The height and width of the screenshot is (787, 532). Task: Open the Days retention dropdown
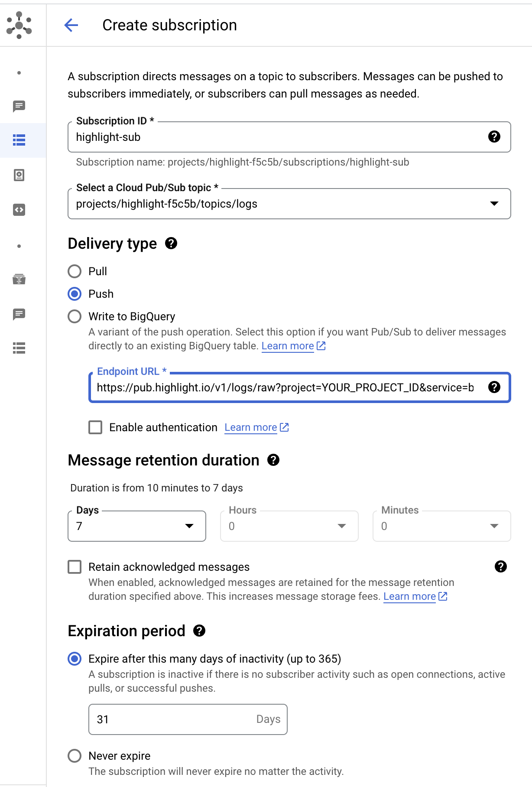click(136, 526)
